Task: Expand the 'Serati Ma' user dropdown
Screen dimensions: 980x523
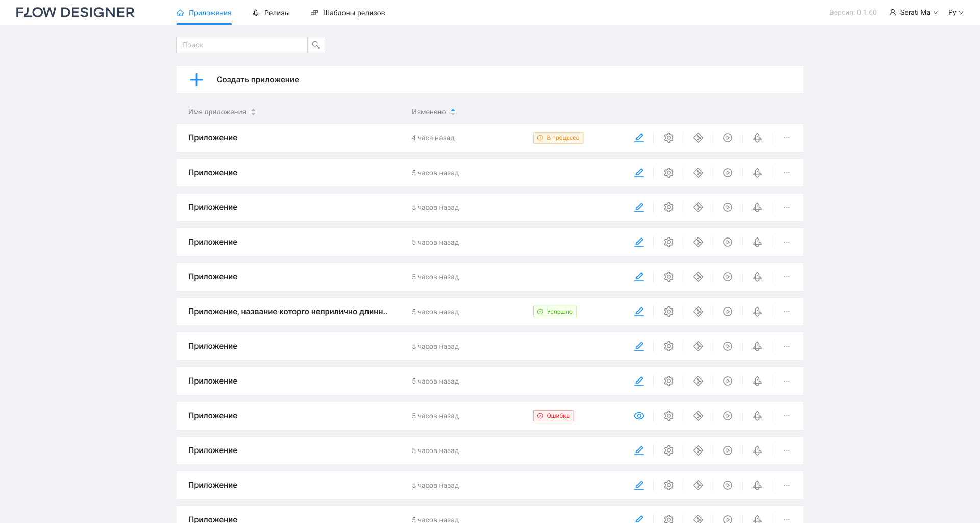Action: 914,12
